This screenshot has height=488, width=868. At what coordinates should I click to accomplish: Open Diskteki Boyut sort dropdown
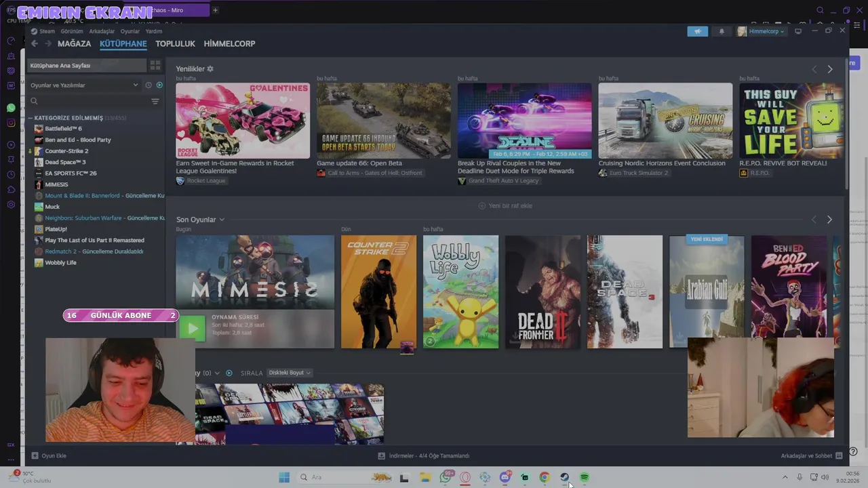point(289,373)
